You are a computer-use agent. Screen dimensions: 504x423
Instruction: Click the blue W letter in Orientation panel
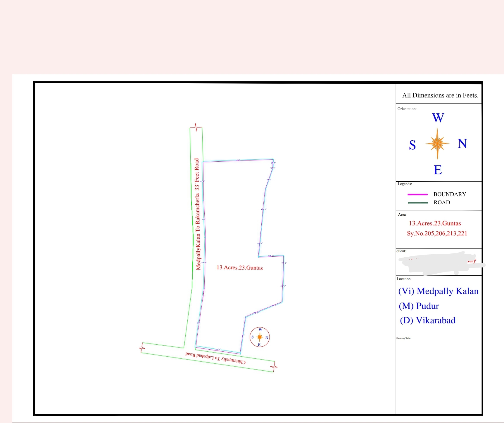pyautogui.click(x=438, y=118)
